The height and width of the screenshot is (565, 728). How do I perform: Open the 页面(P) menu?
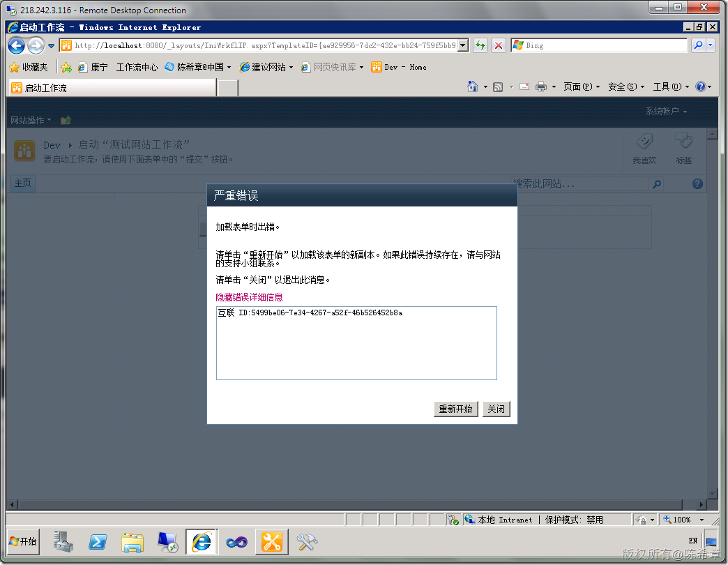click(x=582, y=86)
